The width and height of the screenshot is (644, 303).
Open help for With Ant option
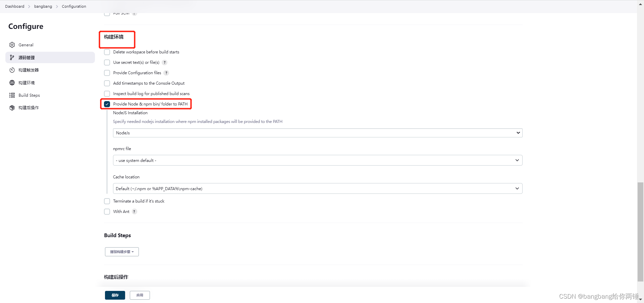[x=135, y=212]
